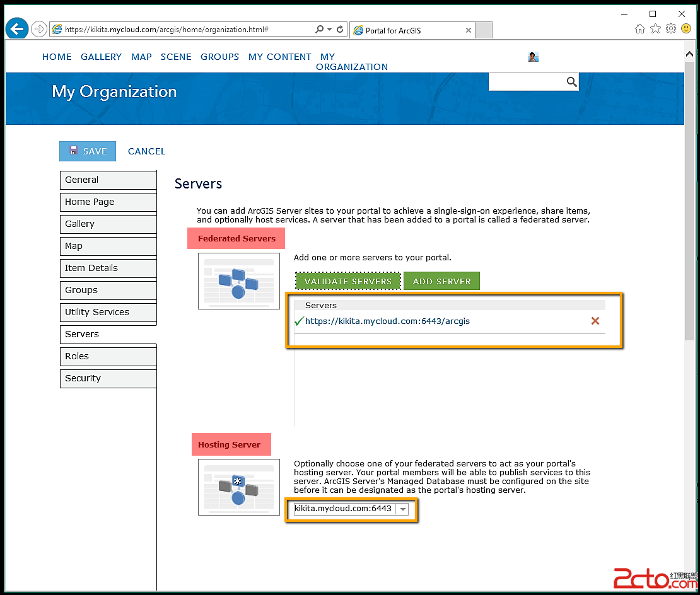Open the kikita.mycloud.com:6443/arcgis server link
This screenshot has width=700, height=595.
point(387,321)
